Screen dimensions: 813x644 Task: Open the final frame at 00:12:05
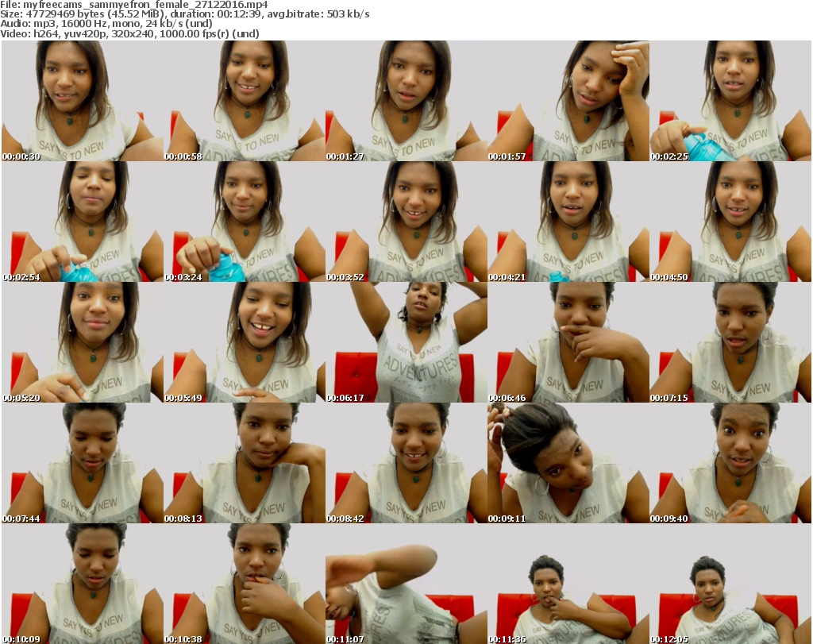coord(730,584)
